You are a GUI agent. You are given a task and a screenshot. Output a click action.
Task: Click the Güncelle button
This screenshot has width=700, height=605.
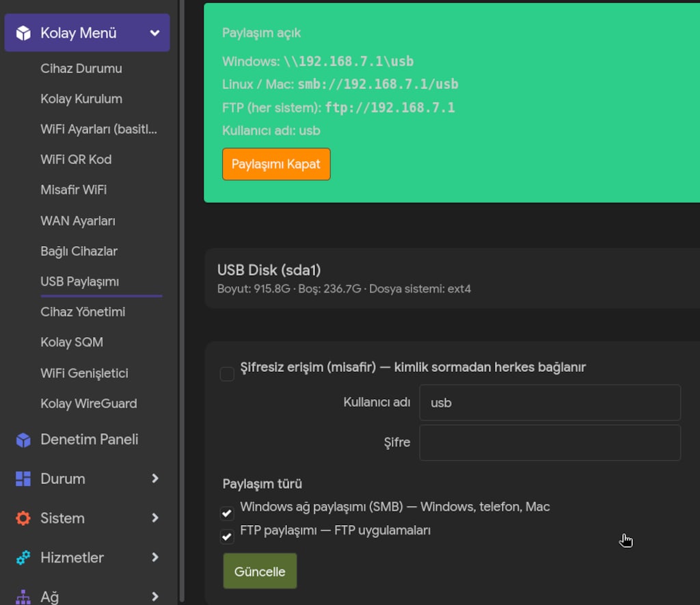pos(260,571)
